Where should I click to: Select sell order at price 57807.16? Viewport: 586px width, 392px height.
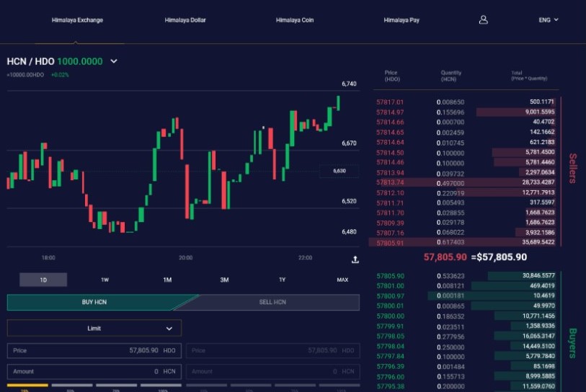(466, 233)
